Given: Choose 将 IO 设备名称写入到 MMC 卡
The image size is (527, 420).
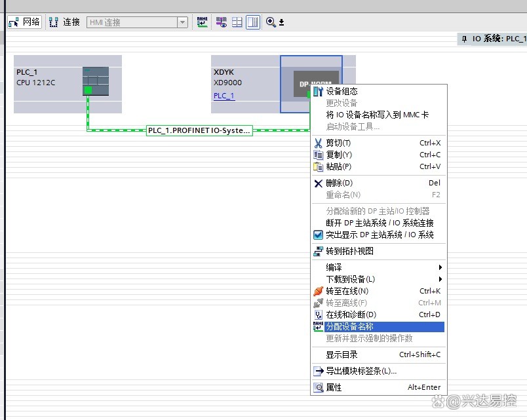Looking at the screenshot, I should coord(379,115).
